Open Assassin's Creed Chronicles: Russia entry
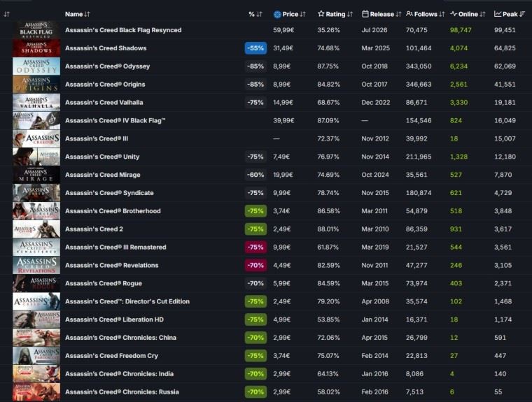The height and width of the screenshot is (402, 532). click(122, 392)
